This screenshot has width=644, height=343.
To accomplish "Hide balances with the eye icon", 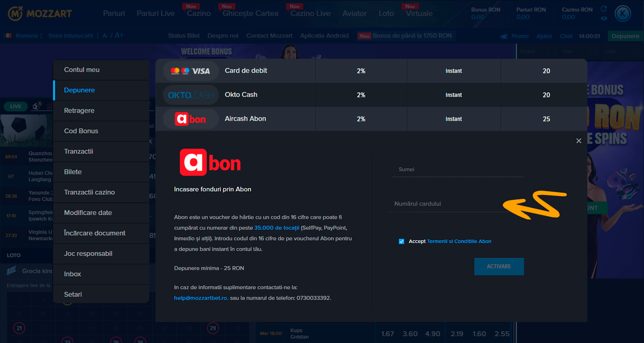I will pos(603,18).
